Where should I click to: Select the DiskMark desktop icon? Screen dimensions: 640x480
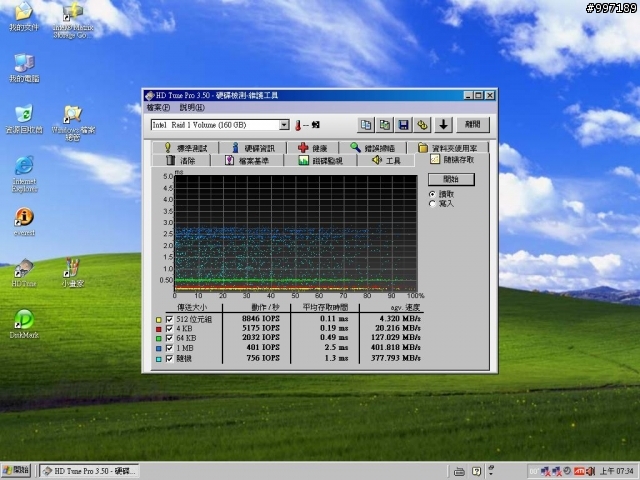24,324
